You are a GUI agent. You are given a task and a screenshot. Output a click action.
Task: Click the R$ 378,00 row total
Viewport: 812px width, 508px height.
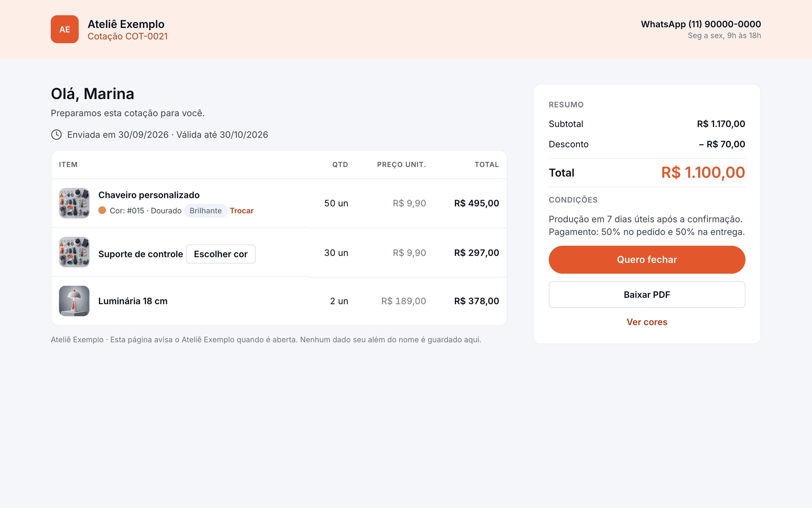[476, 301]
